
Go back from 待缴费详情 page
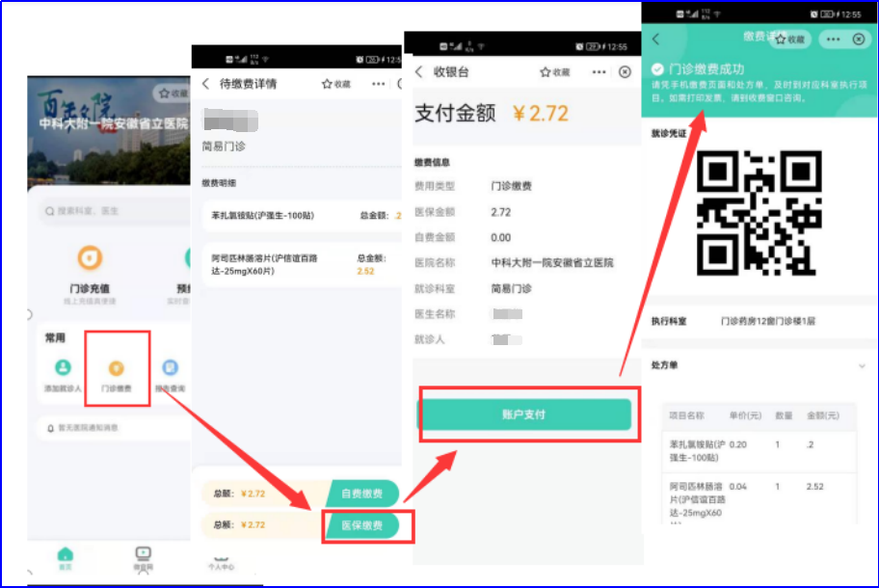click(205, 84)
